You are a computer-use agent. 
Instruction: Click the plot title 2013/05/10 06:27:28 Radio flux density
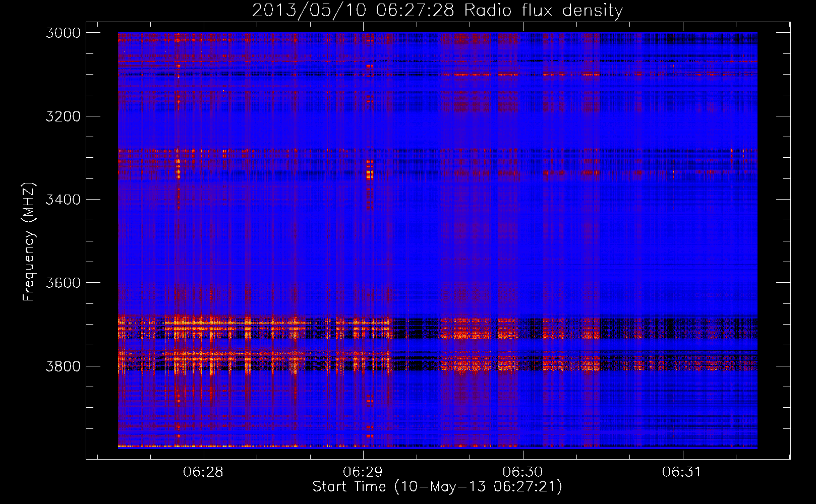click(437, 11)
